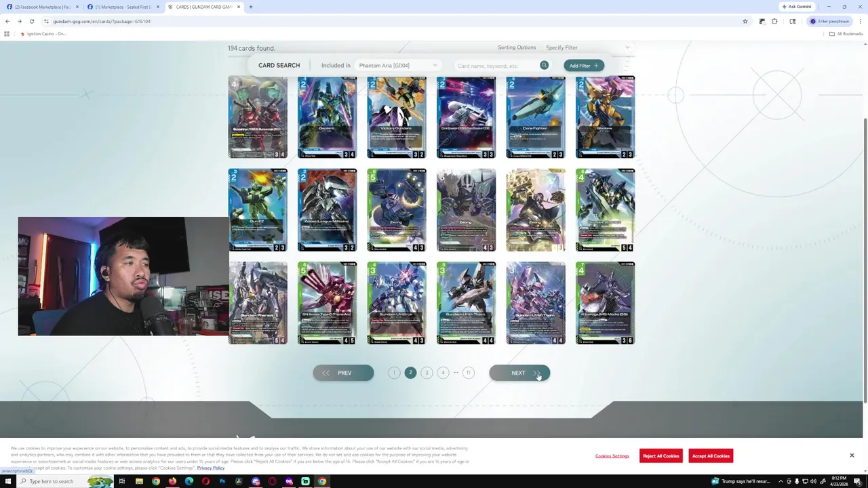
Task: Open Microsoft Edge from the taskbar
Action: [189, 481]
